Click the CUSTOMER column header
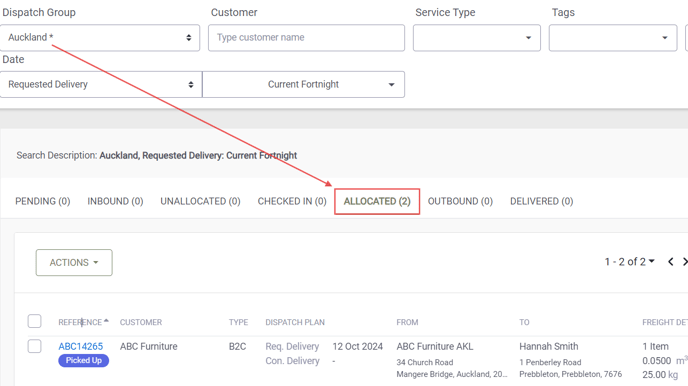 pos(141,322)
